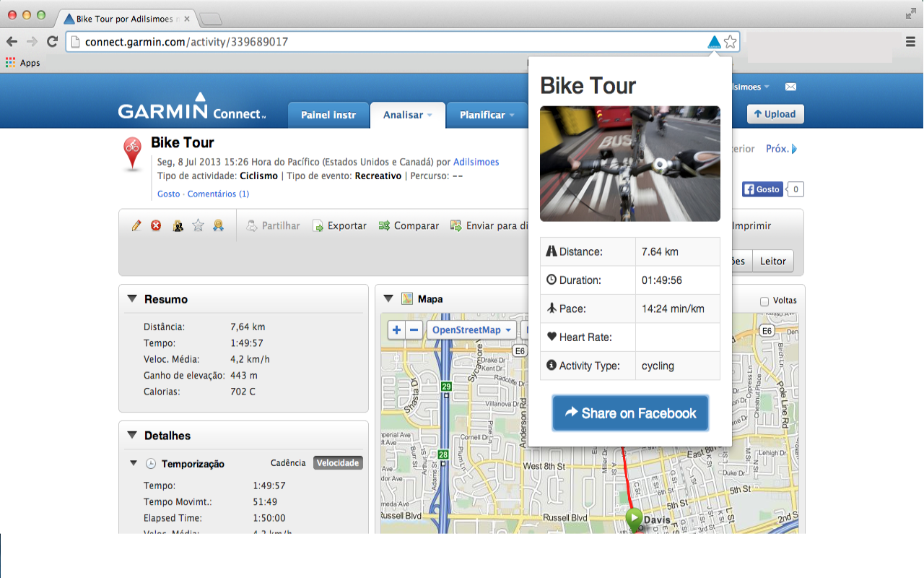
Task: Click the 14:24 min/km pace value
Action: point(673,309)
